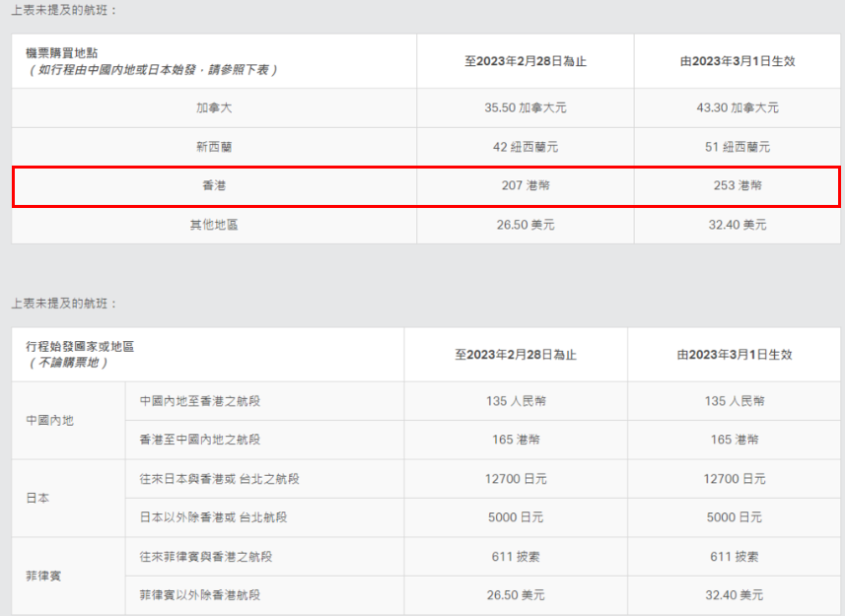845x616 pixels.
Task: Click the 207 港幣 value
Action: click(x=525, y=185)
